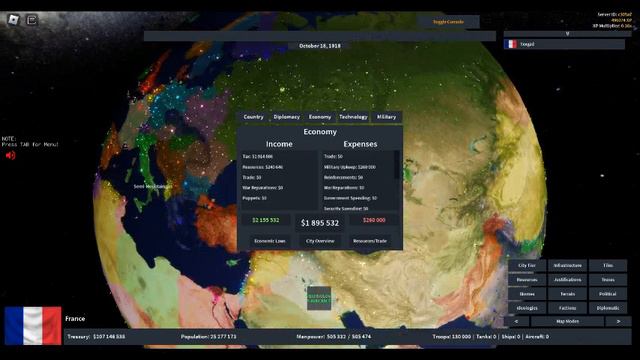Switch to the Diplomacy tab
Viewport: 640px width, 360px height.
click(287, 117)
